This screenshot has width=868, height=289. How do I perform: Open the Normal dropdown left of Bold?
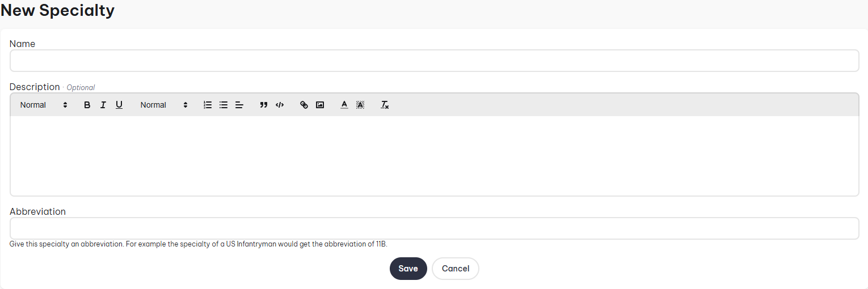coord(44,105)
